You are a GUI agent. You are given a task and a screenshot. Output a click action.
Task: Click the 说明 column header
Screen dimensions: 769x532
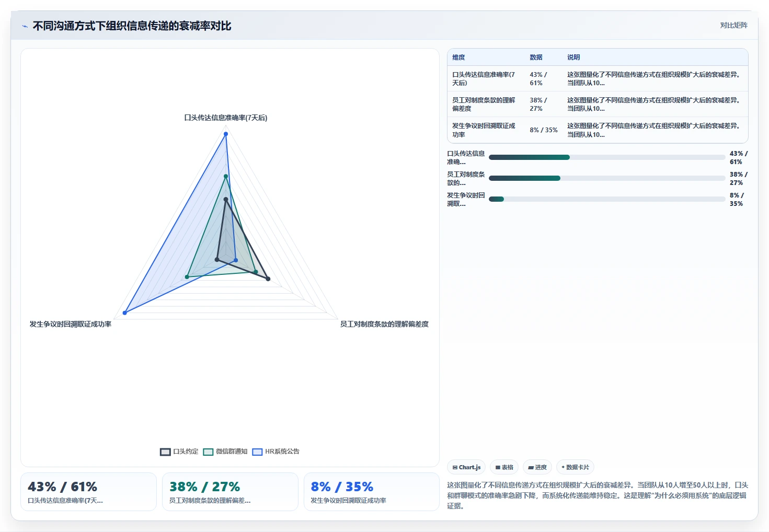click(573, 57)
